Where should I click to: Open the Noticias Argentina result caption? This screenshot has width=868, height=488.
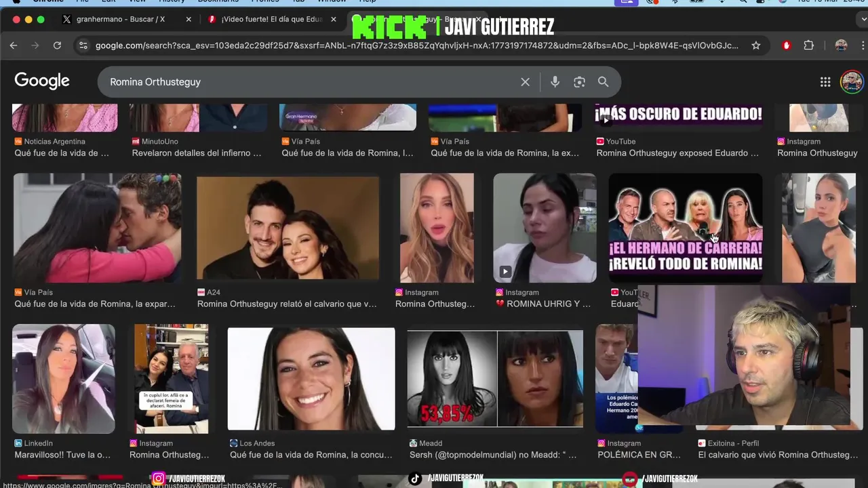[62, 153]
